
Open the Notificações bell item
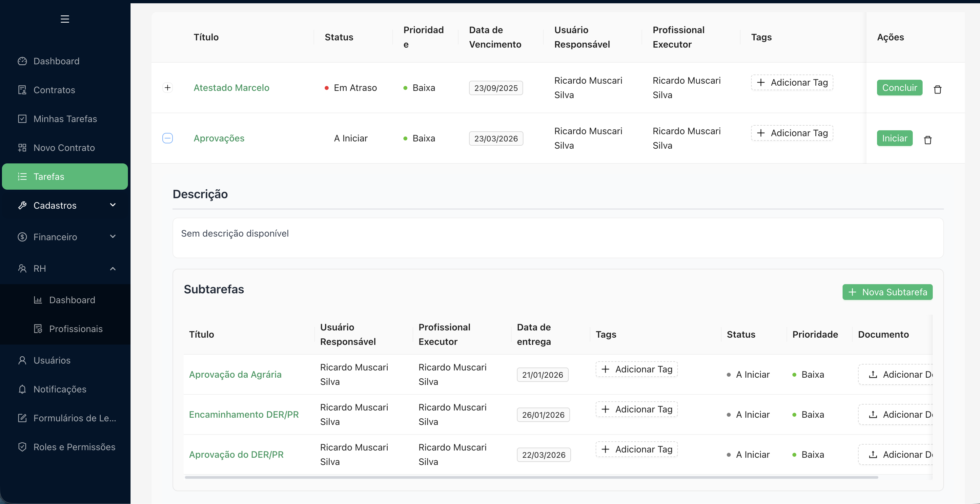[60, 389]
